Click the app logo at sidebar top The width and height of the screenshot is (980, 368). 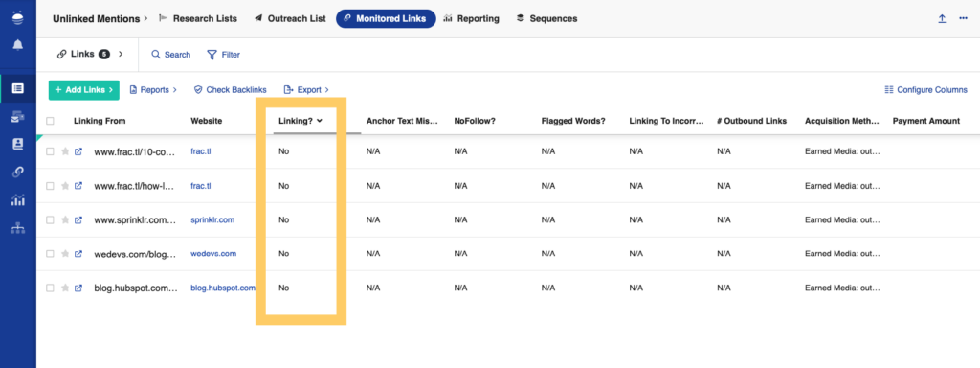coord(17,17)
